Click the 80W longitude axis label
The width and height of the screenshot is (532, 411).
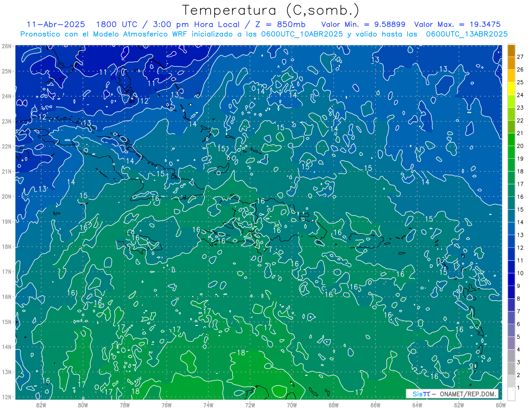coord(83,405)
